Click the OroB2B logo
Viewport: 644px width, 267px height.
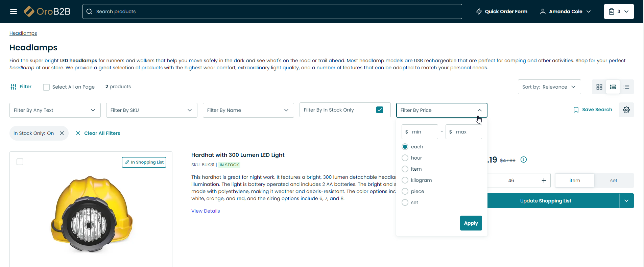tap(47, 11)
